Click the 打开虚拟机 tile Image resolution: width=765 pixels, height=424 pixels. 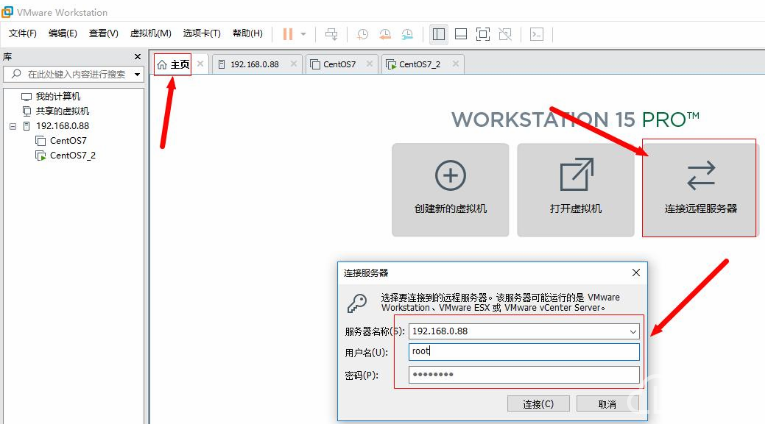(x=576, y=190)
